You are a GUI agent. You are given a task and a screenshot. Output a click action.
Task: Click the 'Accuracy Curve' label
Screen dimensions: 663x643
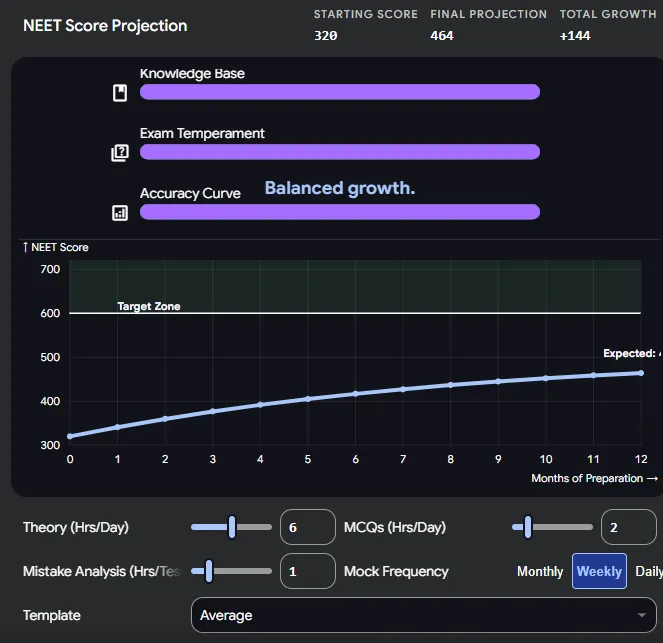190,193
